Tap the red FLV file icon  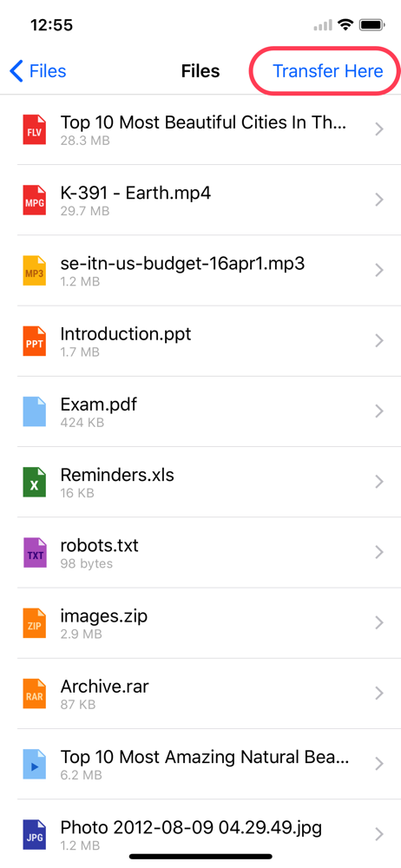pyautogui.click(x=35, y=129)
